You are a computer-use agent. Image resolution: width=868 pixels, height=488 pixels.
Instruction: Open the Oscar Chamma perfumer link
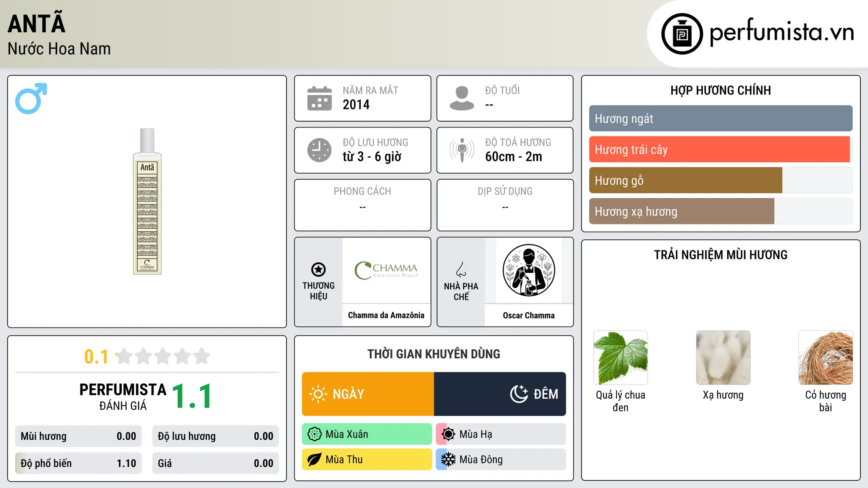click(x=529, y=315)
